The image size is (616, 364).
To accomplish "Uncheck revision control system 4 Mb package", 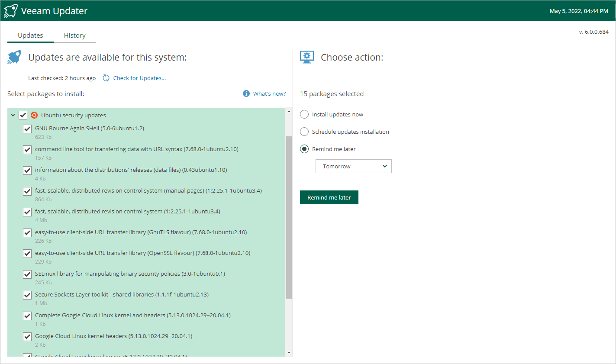I will tap(27, 212).
